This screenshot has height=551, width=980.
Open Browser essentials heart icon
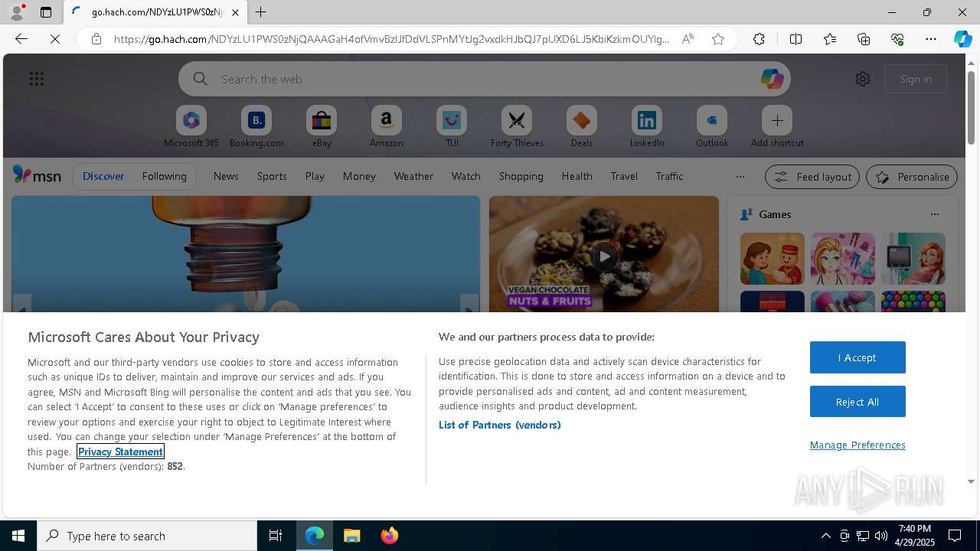[x=897, y=39]
